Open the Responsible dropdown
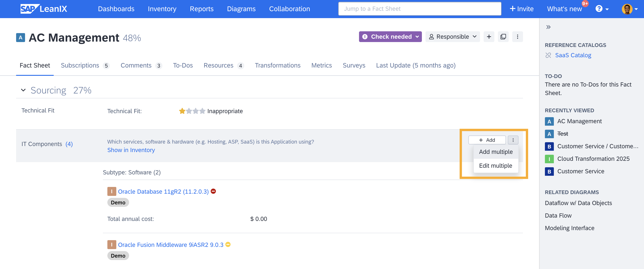This screenshot has width=644, height=269. click(453, 37)
